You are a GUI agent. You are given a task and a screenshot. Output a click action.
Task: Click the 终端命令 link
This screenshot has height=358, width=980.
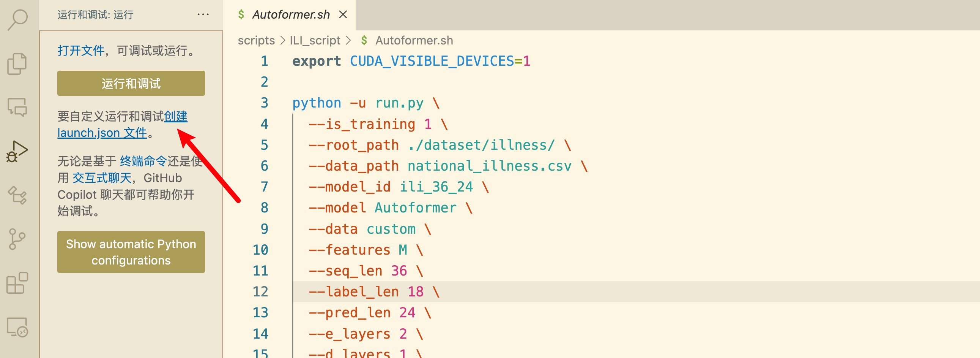[x=143, y=162]
